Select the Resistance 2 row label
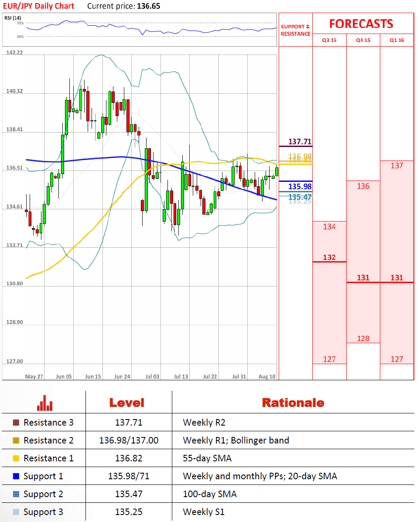 tap(48, 440)
